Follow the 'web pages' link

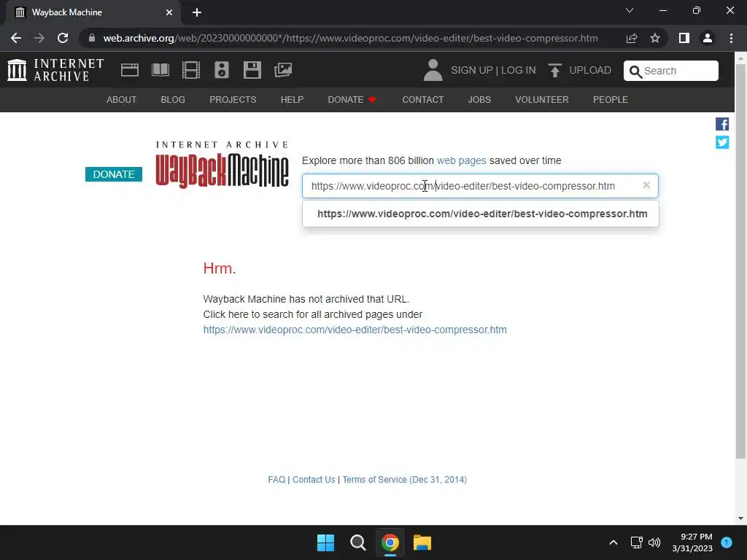[461, 160]
